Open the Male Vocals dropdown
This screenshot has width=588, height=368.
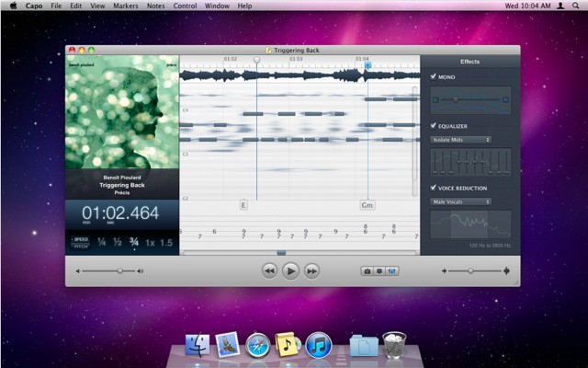[x=461, y=201]
